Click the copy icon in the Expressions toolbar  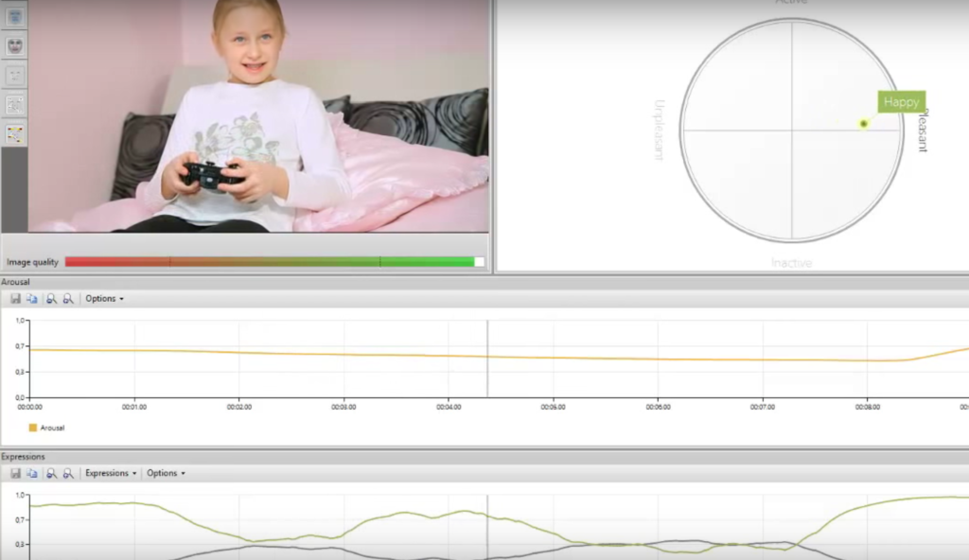pyautogui.click(x=31, y=474)
